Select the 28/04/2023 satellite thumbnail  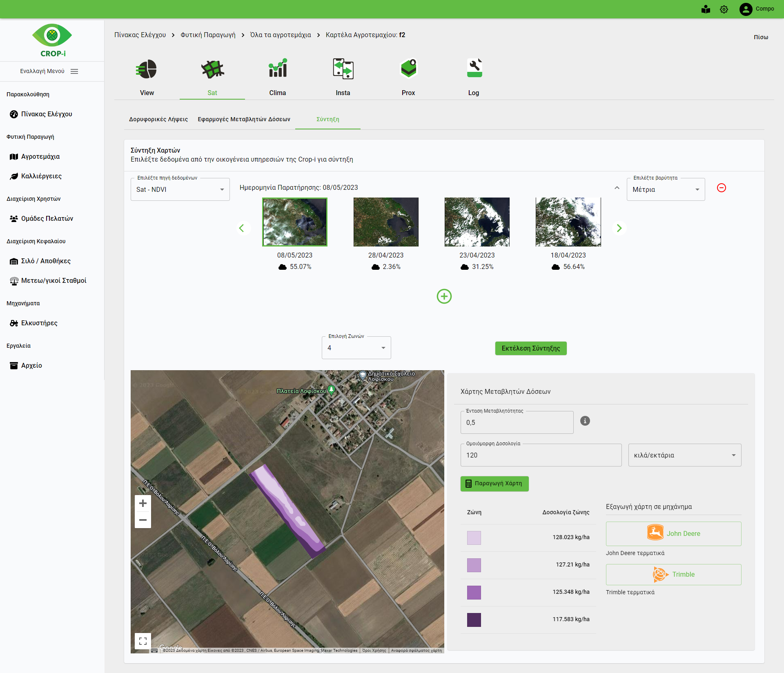click(386, 222)
